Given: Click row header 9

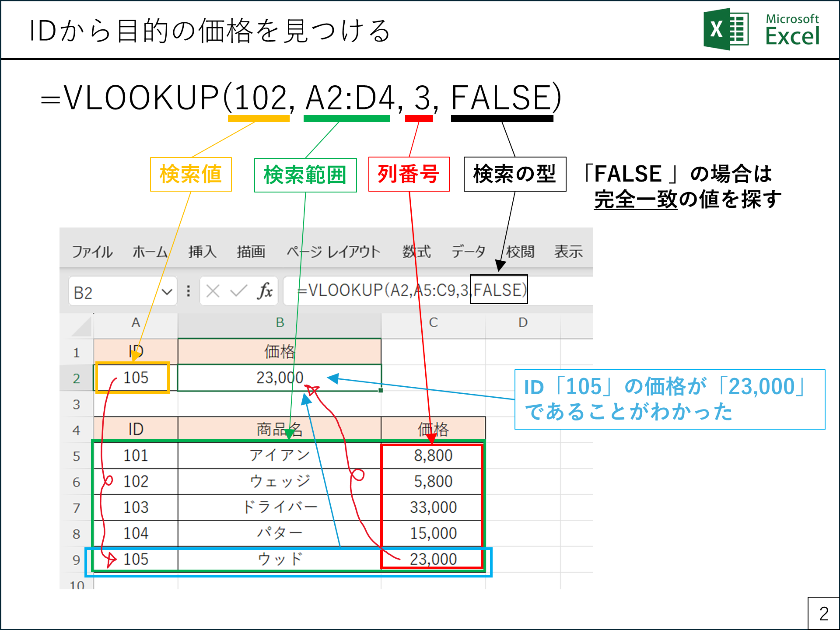Looking at the screenshot, I should [x=77, y=559].
